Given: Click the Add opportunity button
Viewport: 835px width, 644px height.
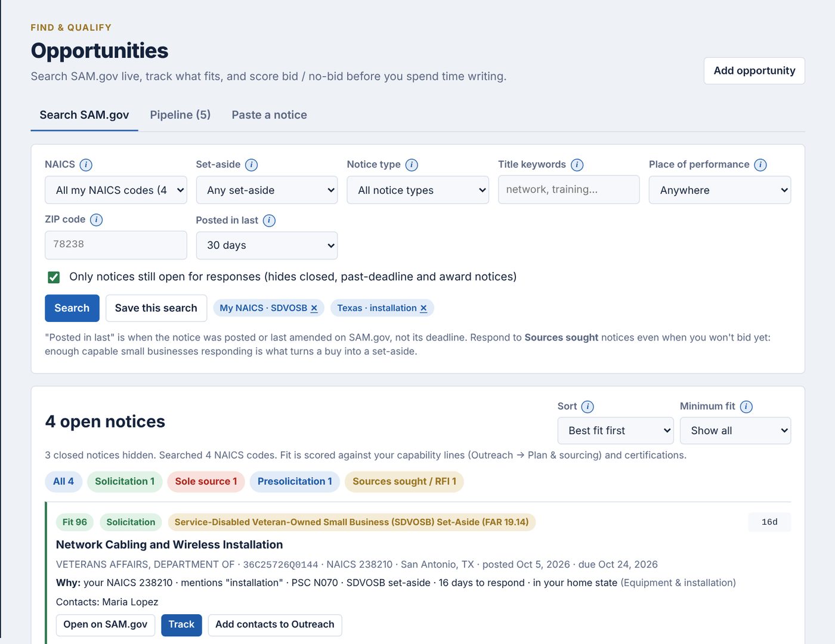Looking at the screenshot, I should (x=754, y=71).
